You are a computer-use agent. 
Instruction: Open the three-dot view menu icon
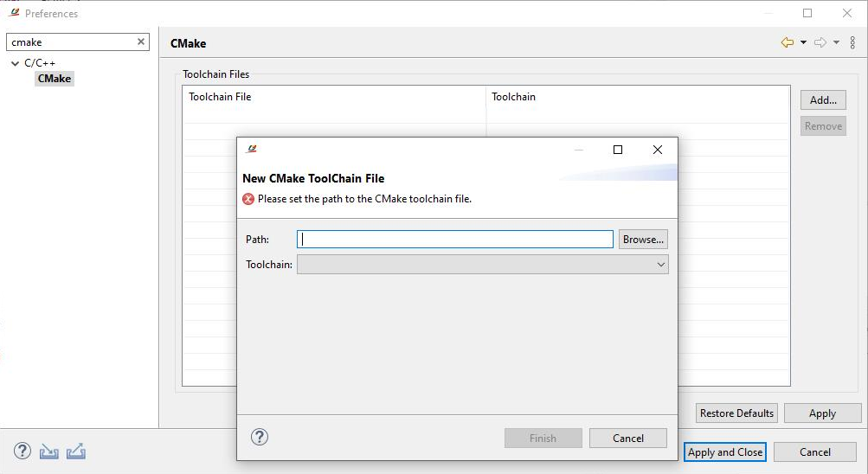(x=852, y=42)
